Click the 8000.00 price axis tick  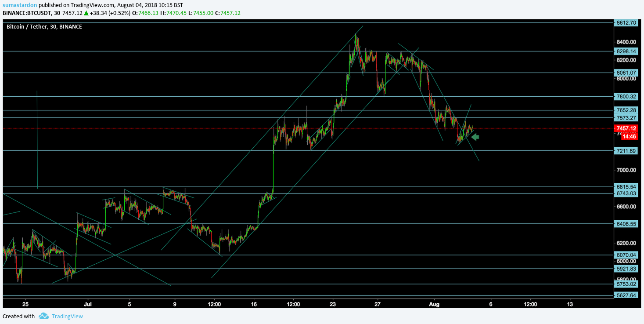(x=626, y=79)
